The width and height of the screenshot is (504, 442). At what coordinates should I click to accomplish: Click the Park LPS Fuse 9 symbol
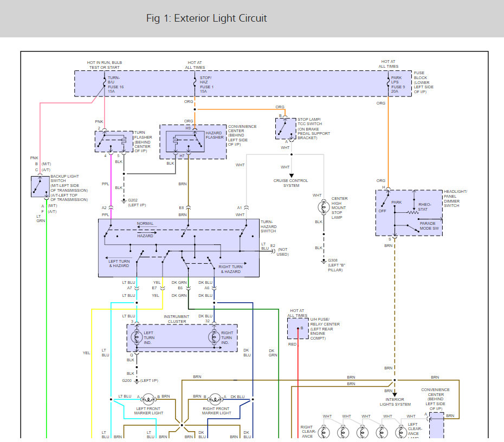tap(388, 82)
